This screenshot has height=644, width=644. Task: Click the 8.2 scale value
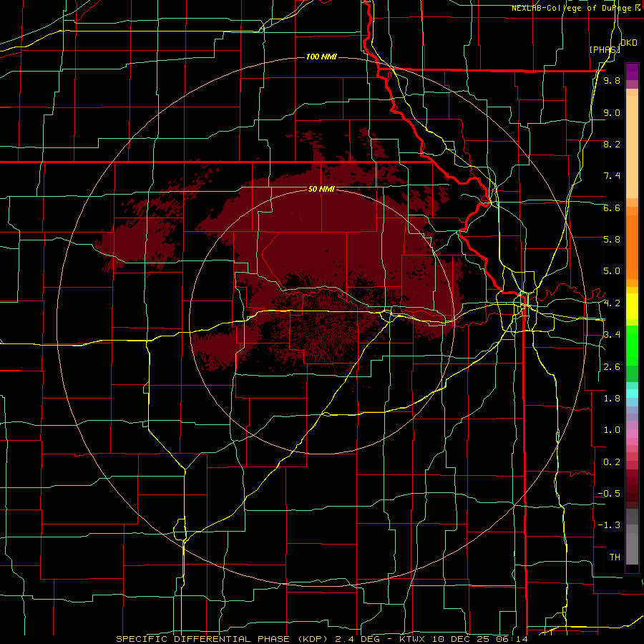coord(612,144)
